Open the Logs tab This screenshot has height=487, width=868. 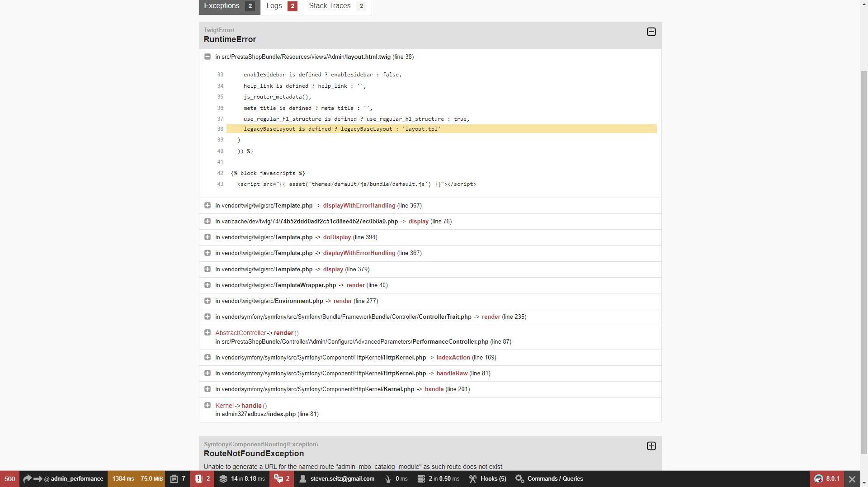(x=282, y=6)
